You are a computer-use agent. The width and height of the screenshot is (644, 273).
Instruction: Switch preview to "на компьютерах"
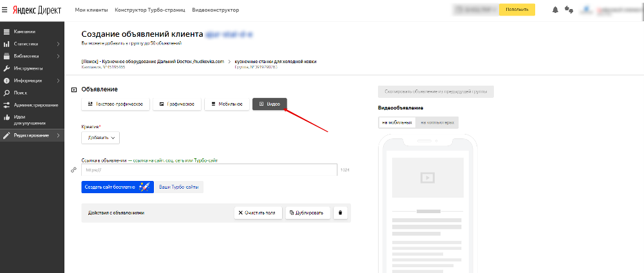pos(437,122)
